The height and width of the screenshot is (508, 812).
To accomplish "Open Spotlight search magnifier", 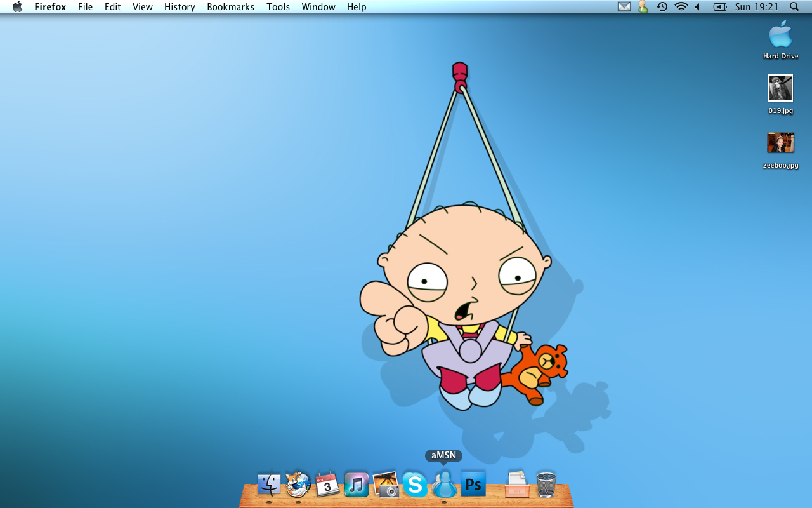I will coord(794,7).
